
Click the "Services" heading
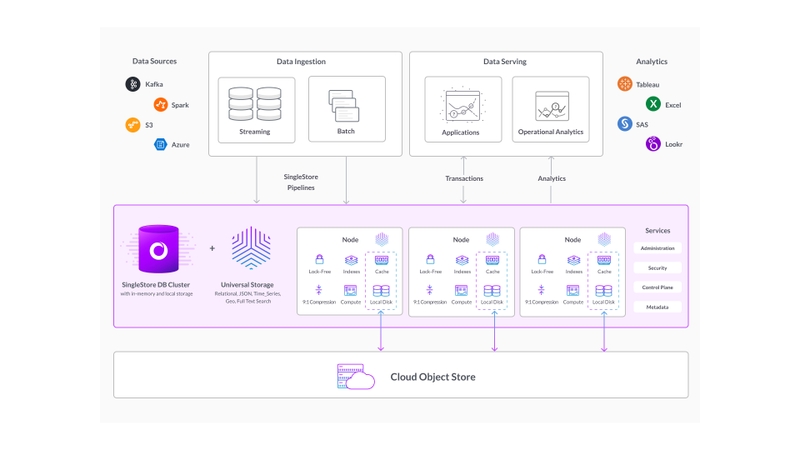[658, 231]
